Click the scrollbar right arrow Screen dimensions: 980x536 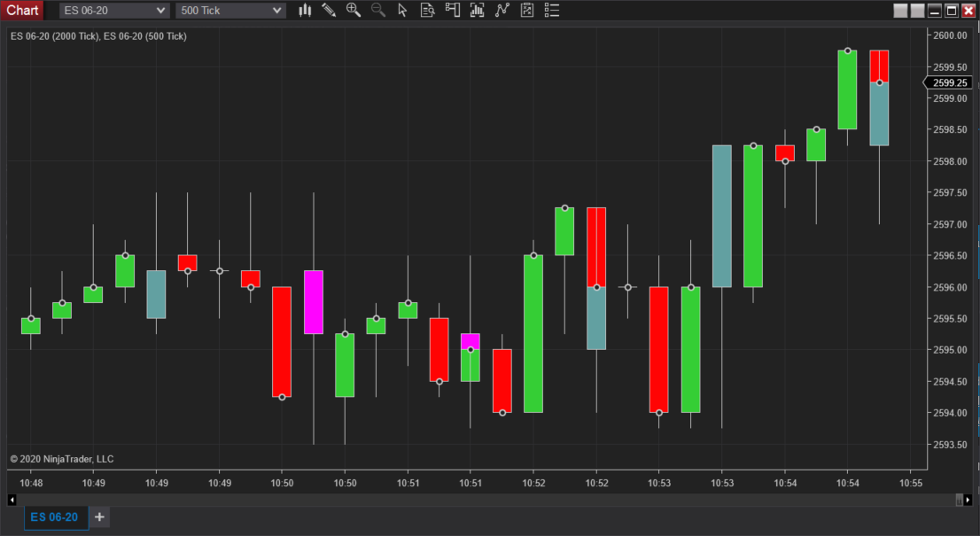click(968, 500)
